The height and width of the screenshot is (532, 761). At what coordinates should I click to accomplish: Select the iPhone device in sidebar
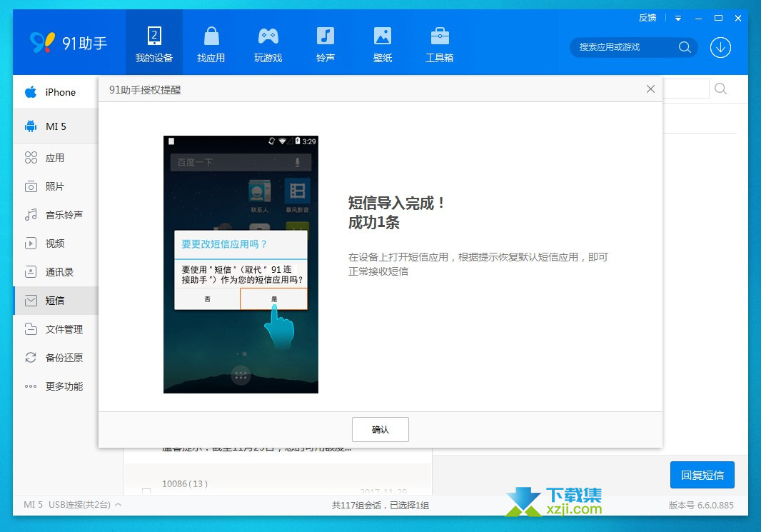pyautogui.click(x=56, y=92)
